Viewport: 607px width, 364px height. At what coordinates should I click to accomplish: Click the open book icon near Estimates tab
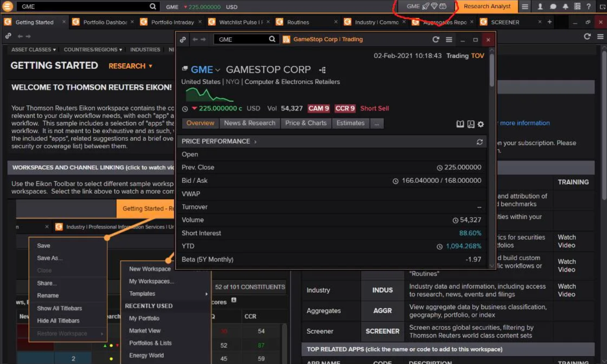pyautogui.click(x=460, y=124)
